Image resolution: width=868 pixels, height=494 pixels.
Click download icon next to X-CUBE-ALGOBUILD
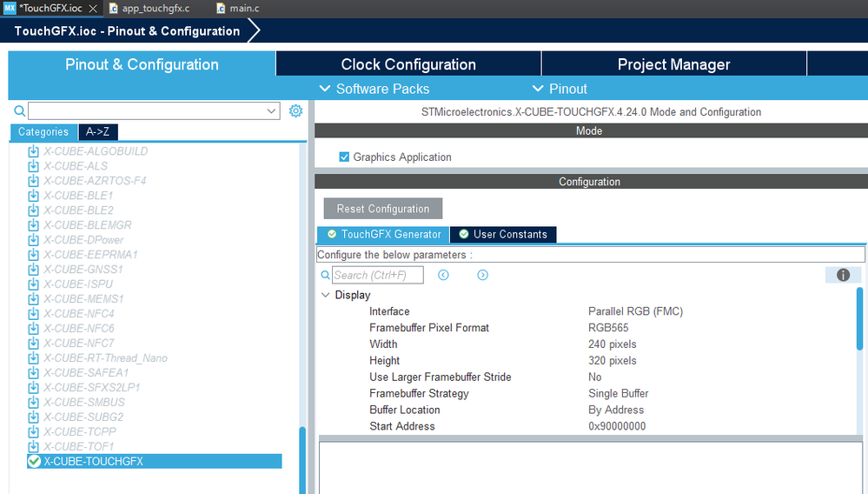tap(33, 151)
